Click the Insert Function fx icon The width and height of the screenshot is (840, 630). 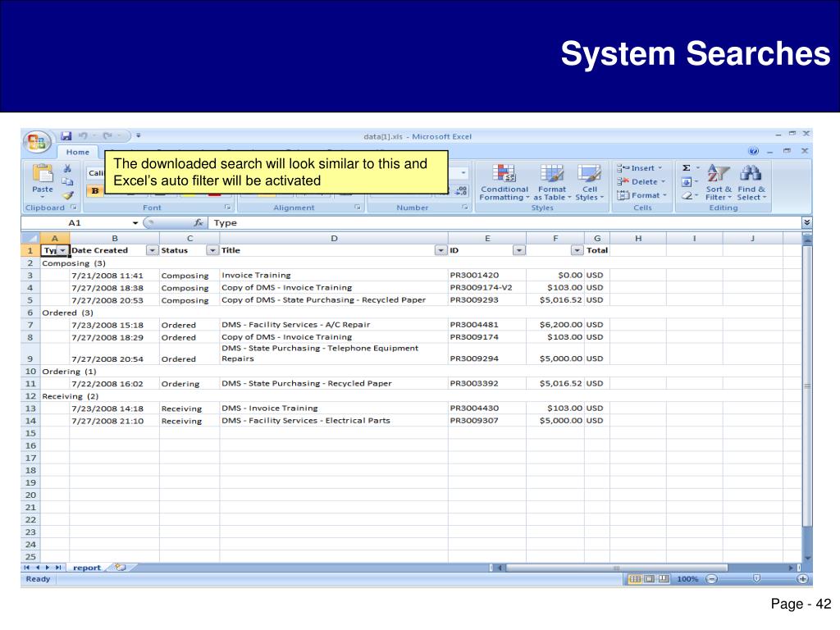(x=199, y=223)
